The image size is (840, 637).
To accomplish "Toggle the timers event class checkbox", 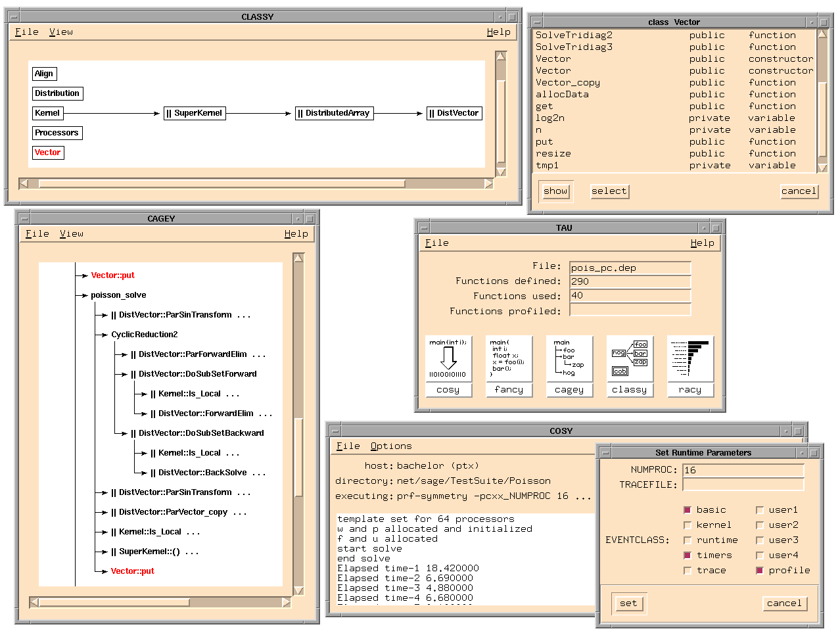I will [x=688, y=555].
